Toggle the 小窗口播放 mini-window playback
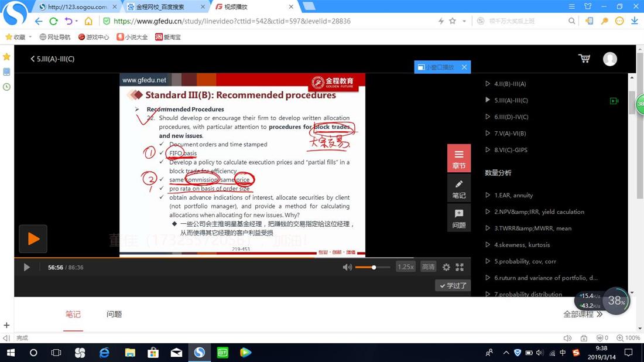The height and width of the screenshot is (362, 644). pyautogui.click(x=436, y=67)
